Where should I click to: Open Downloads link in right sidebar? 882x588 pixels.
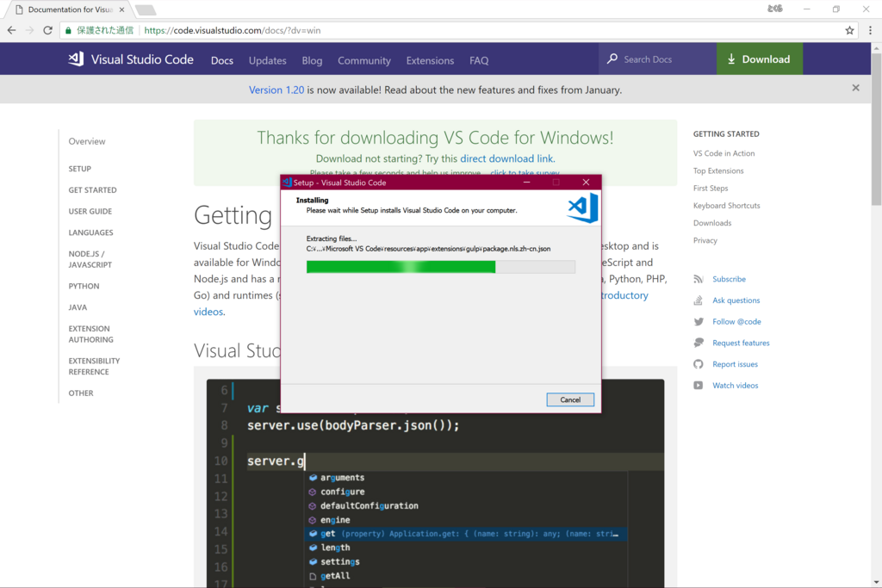point(712,223)
